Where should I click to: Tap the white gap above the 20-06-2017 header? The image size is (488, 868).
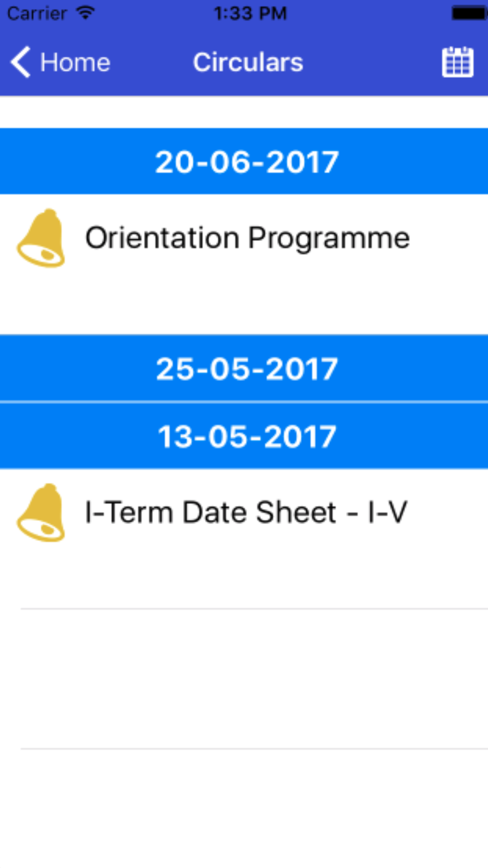pyautogui.click(x=244, y=112)
